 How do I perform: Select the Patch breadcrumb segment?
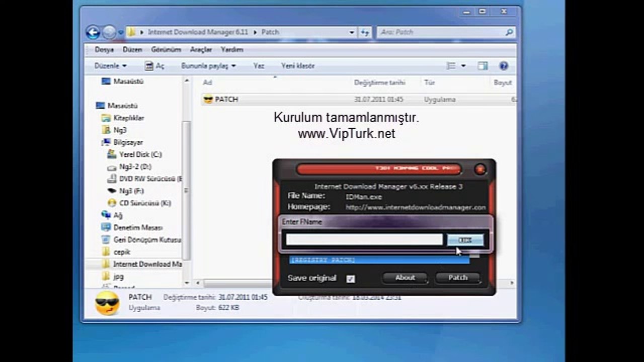[270, 32]
